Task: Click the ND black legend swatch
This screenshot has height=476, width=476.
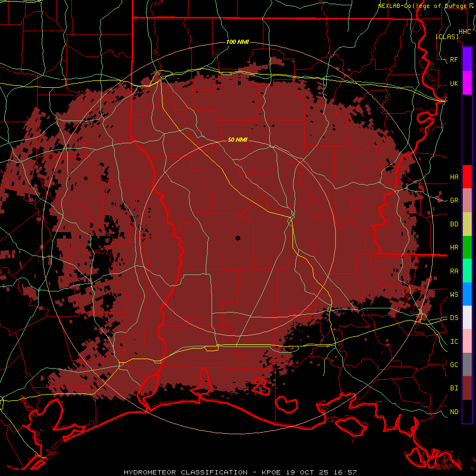Action: (467, 411)
